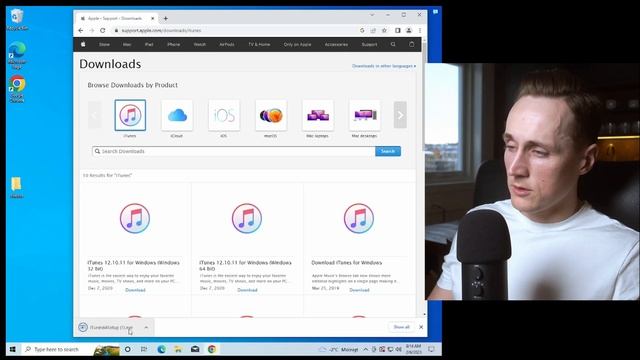The image size is (640, 360).
Task: Advance product carousel with right arrow
Action: point(400,115)
